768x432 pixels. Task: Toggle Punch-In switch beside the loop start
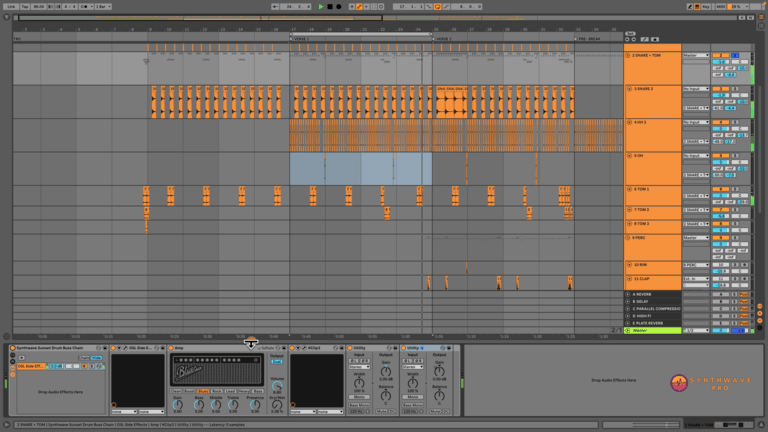pyautogui.click(x=429, y=7)
